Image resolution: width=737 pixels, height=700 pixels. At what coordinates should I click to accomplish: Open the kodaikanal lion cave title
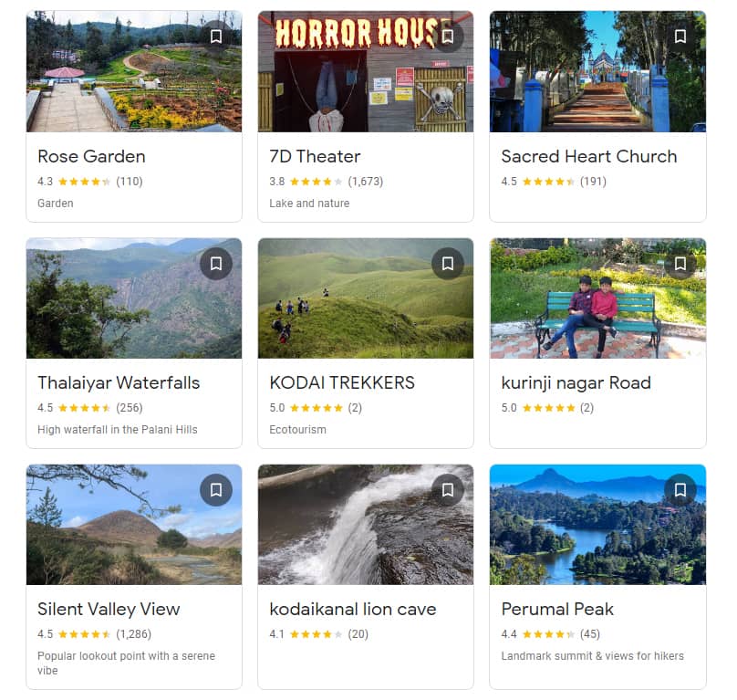(x=353, y=610)
